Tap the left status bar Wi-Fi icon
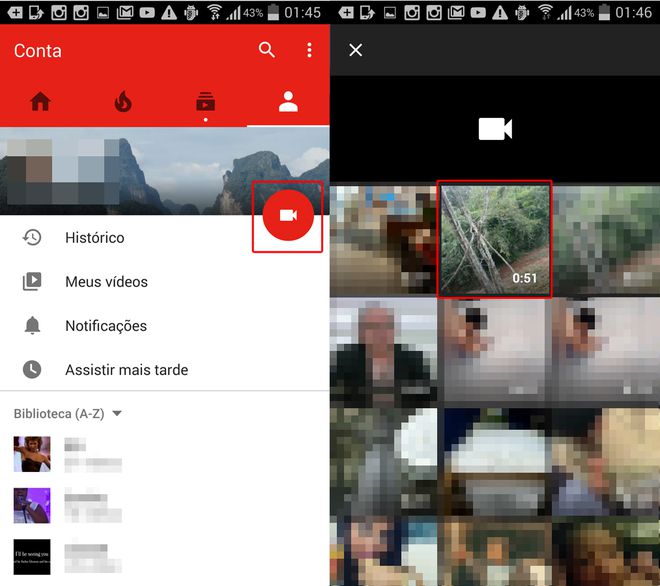This screenshot has height=586, width=660. coord(215,12)
